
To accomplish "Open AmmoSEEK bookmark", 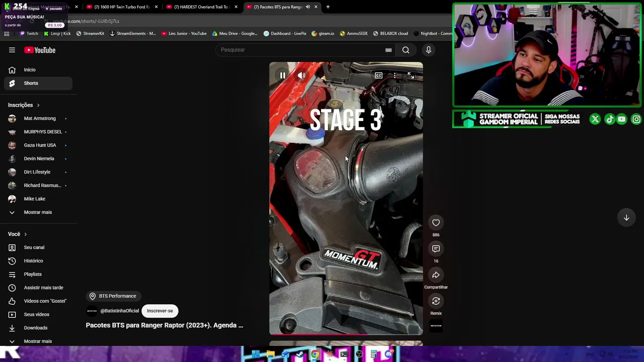I will (x=354, y=34).
